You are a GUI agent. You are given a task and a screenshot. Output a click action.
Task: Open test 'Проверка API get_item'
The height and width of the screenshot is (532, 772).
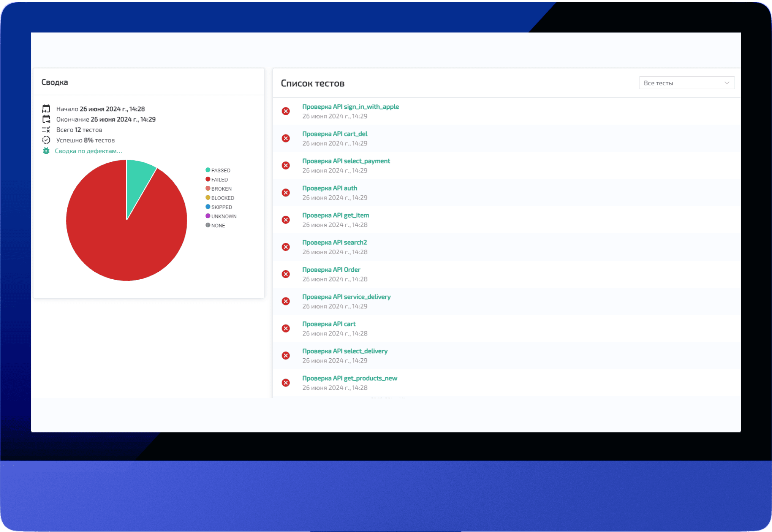click(335, 215)
